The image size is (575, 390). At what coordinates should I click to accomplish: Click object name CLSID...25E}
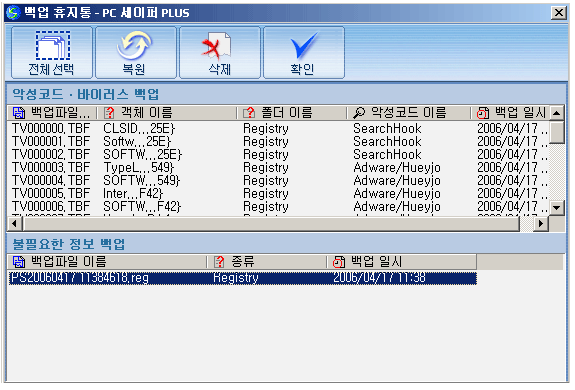click(x=139, y=129)
